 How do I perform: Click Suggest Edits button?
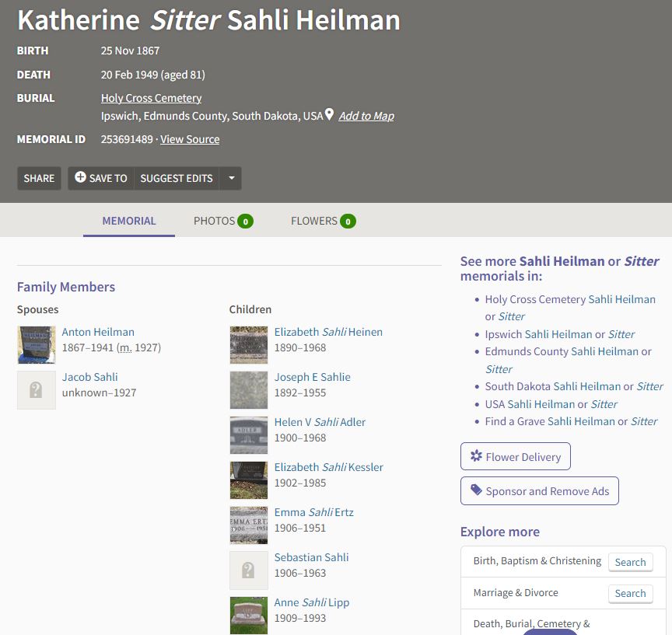(177, 178)
